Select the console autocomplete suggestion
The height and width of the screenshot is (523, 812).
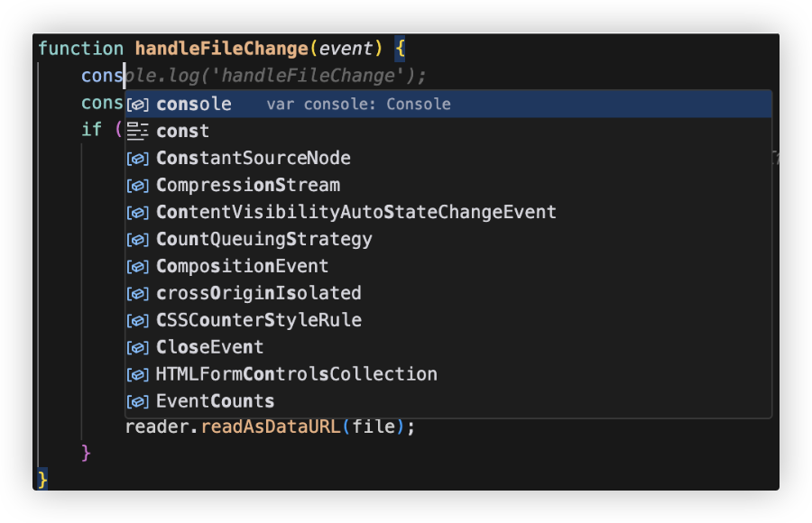pos(193,105)
